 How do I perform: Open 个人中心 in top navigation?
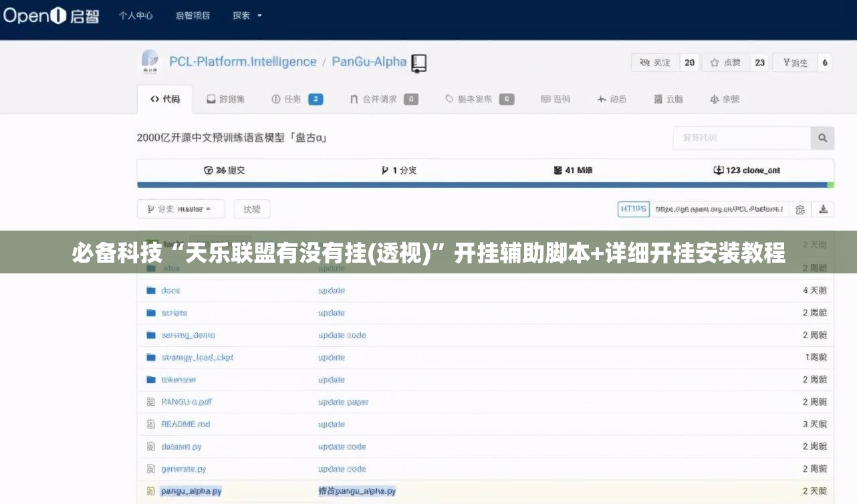tap(136, 15)
